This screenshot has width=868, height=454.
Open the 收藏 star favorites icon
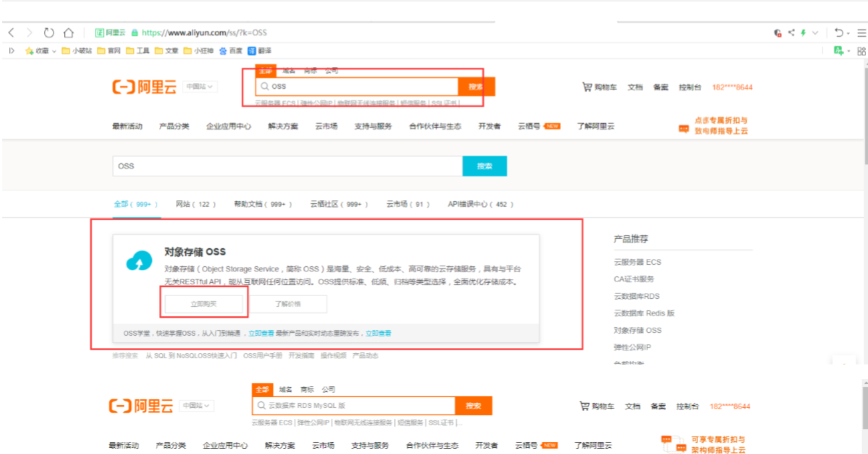pos(29,51)
